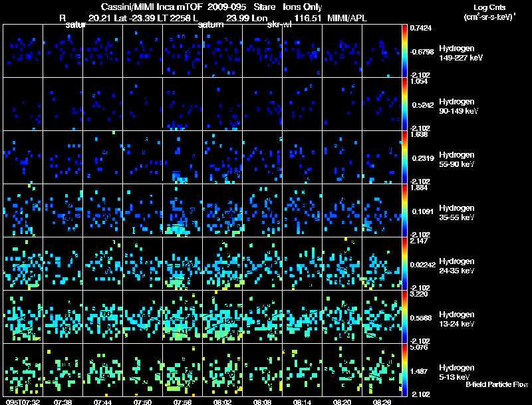The image size is (532, 405).
Task: Click the B-field Particle Flow legend text
Action: click(496, 384)
